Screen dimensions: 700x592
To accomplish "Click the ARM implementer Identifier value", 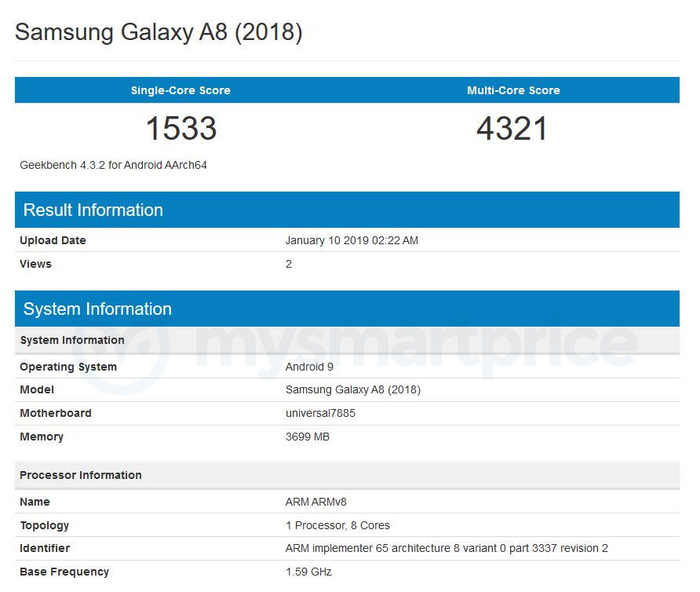I will [447, 548].
